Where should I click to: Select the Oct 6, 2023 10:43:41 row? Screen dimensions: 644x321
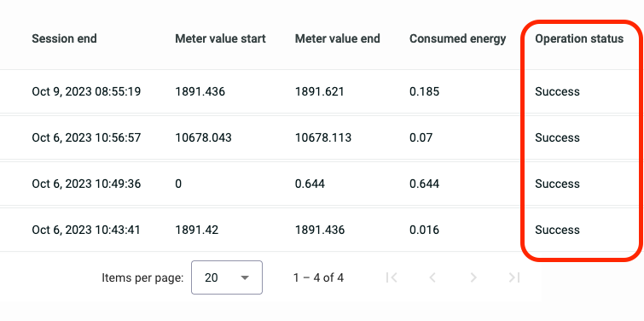[322, 230]
